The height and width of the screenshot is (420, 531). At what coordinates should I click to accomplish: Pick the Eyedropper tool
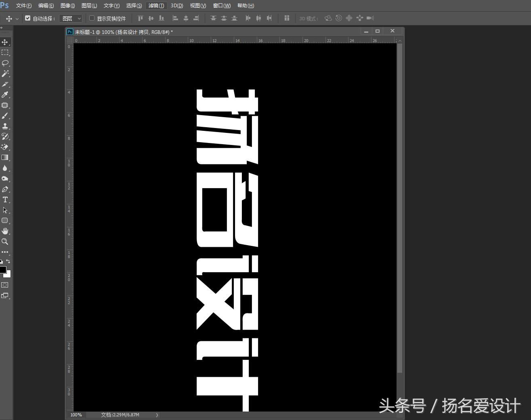[x=5, y=95]
